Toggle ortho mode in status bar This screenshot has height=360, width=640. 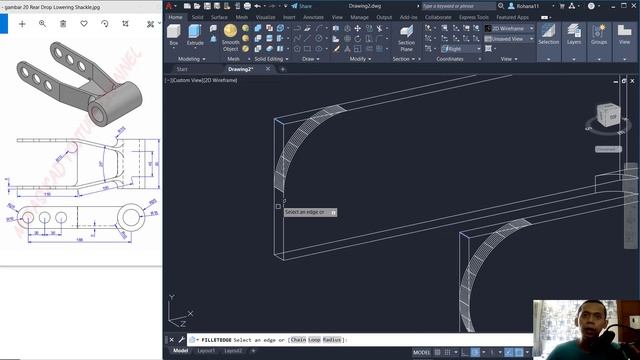[464, 352]
